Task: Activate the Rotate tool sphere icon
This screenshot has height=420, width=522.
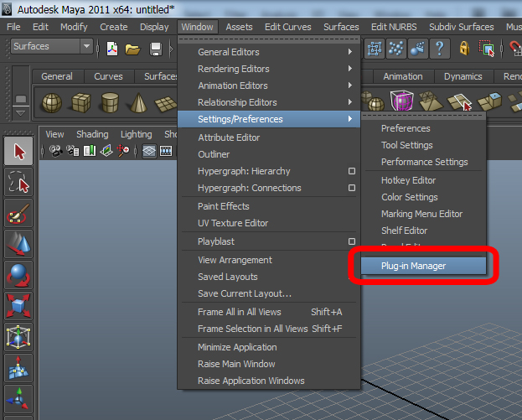Action: click(18, 275)
